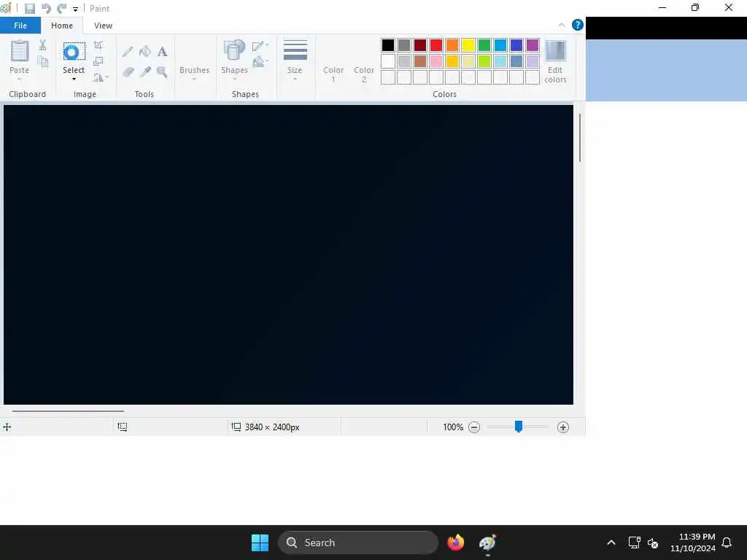Click the horizontal canvas scrollbar
This screenshot has width=747, height=560.
pyautogui.click(x=68, y=411)
